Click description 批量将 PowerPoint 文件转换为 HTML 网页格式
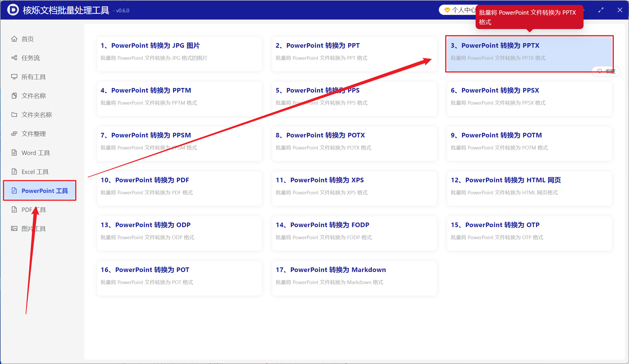Viewport: 629px width, 364px height. point(504,193)
